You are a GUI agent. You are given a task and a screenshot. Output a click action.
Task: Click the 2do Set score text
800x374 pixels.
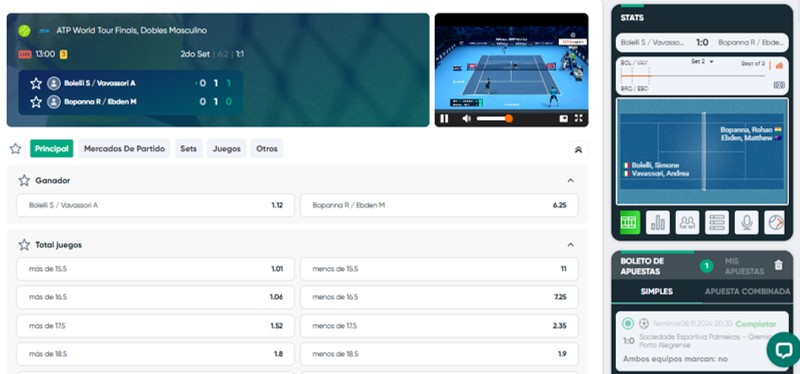pyautogui.click(x=195, y=54)
